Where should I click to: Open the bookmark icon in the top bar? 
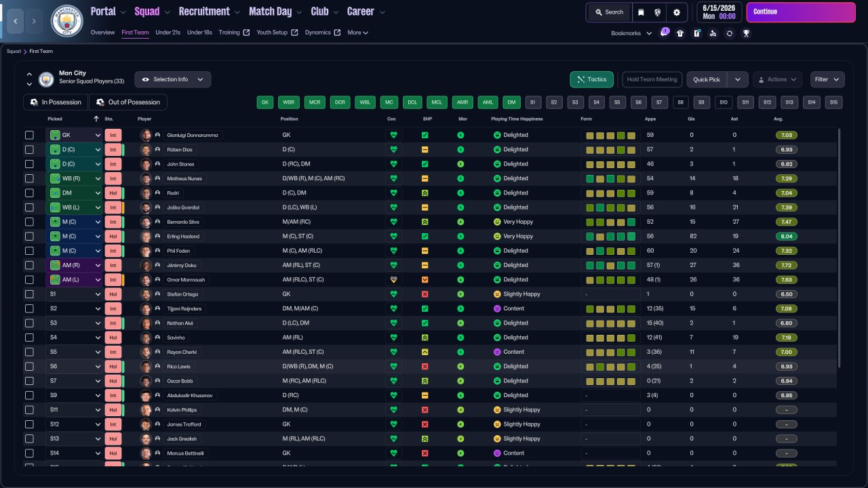(641, 12)
